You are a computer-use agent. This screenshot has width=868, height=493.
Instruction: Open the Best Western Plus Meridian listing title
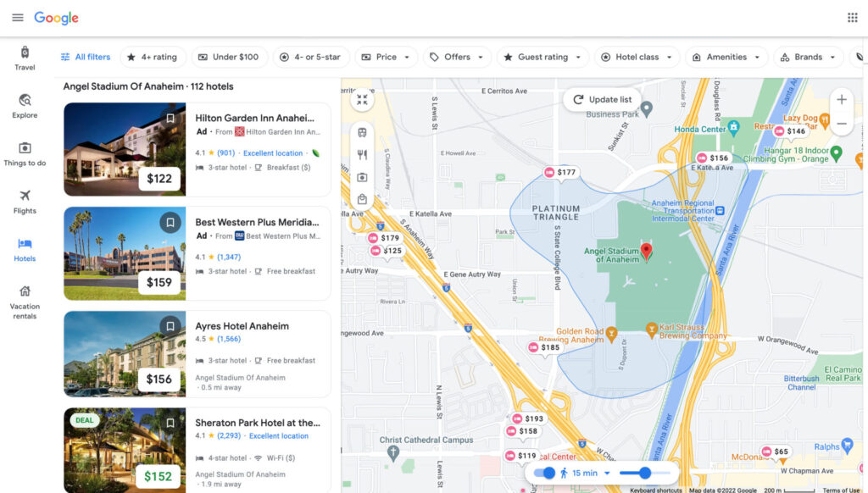258,223
